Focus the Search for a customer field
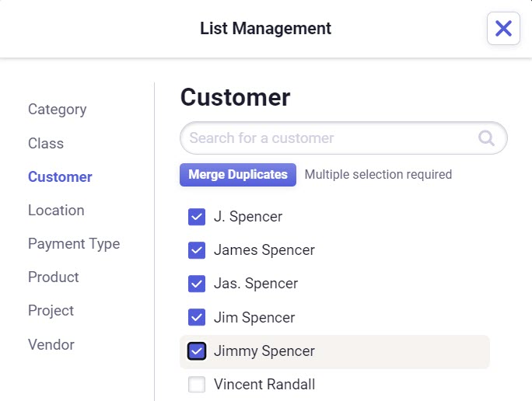532x401 pixels. click(x=344, y=138)
